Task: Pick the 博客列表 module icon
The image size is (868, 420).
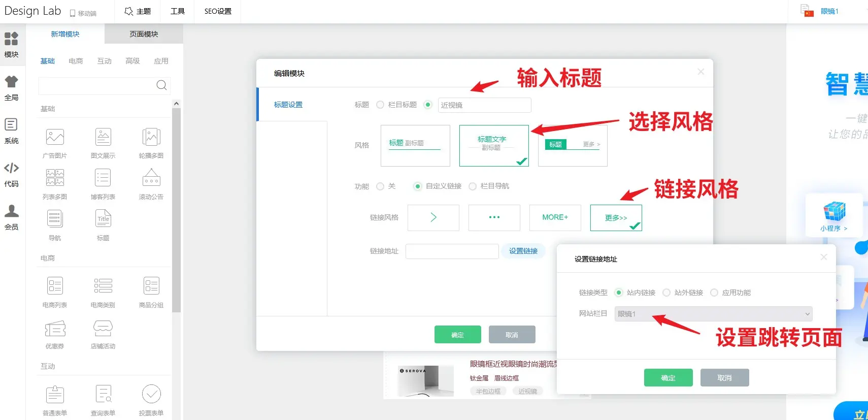Action: click(x=103, y=178)
